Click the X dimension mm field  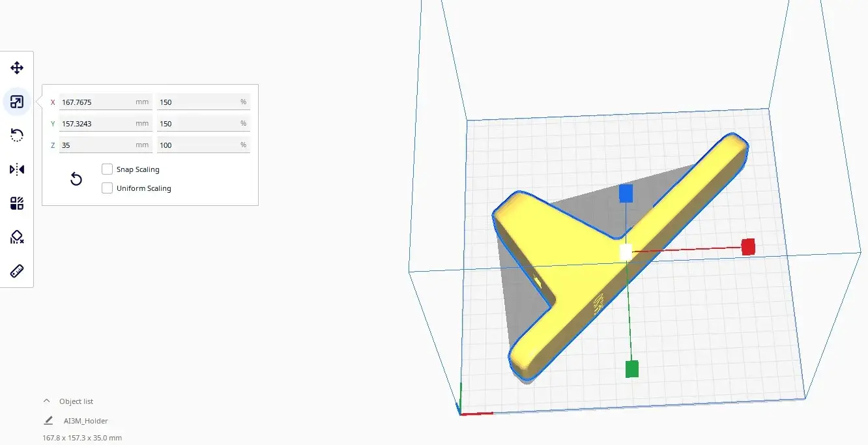click(x=98, y=102)
